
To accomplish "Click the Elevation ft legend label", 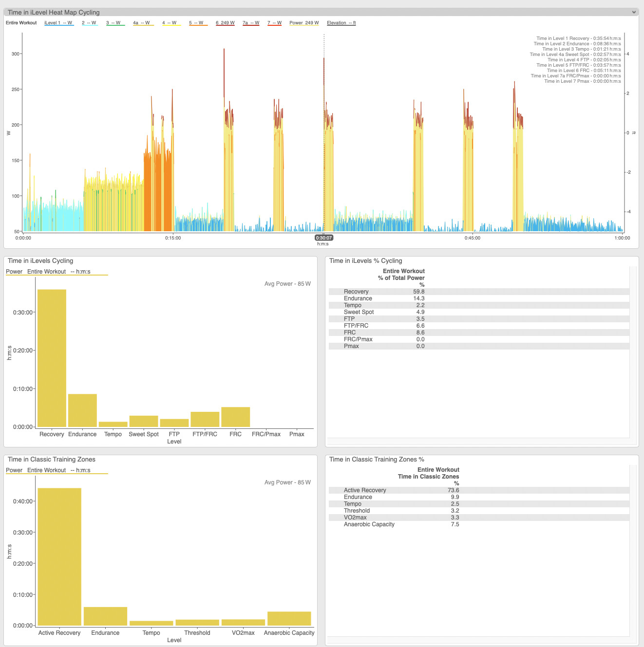I will [x=341, y=23].
